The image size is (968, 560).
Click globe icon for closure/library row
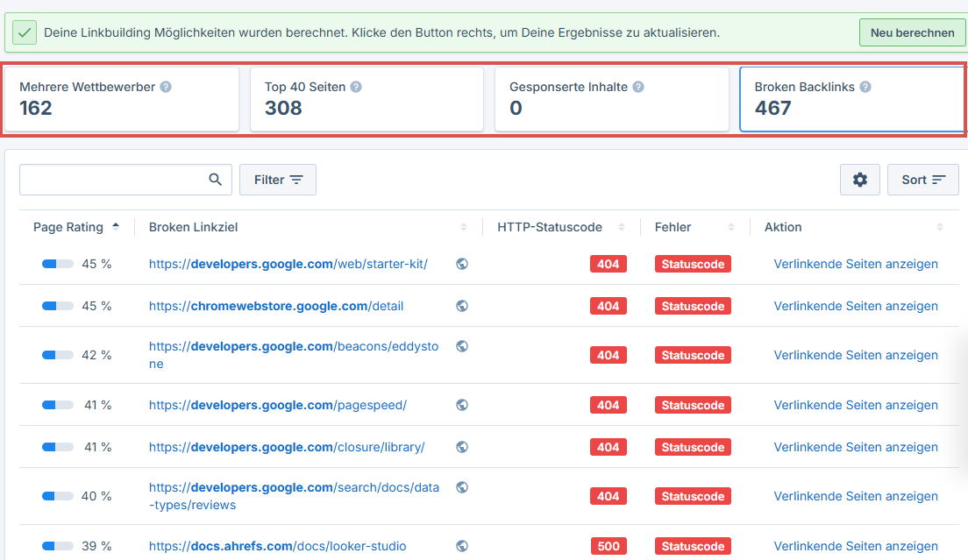pos(462,447)
